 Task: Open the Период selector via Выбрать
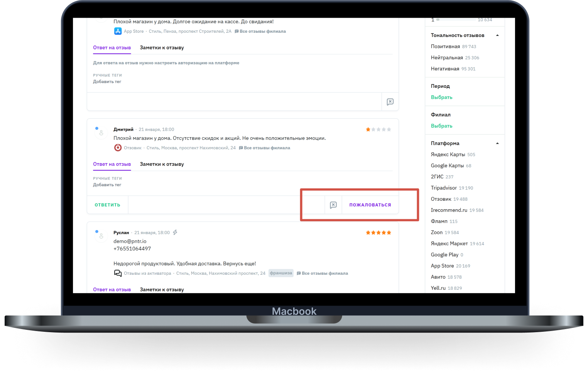pyautogui.click(x=441, y=97)
